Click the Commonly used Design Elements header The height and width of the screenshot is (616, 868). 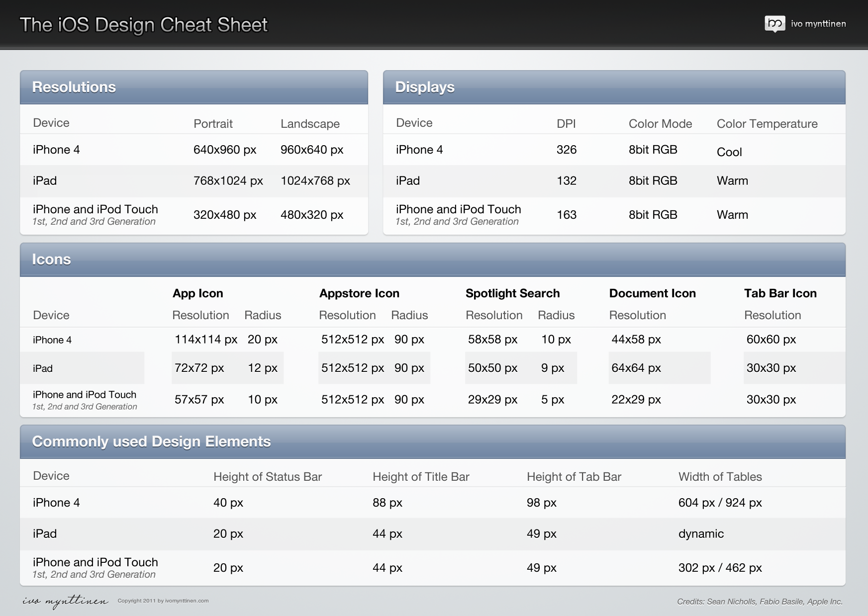[151, 441]
